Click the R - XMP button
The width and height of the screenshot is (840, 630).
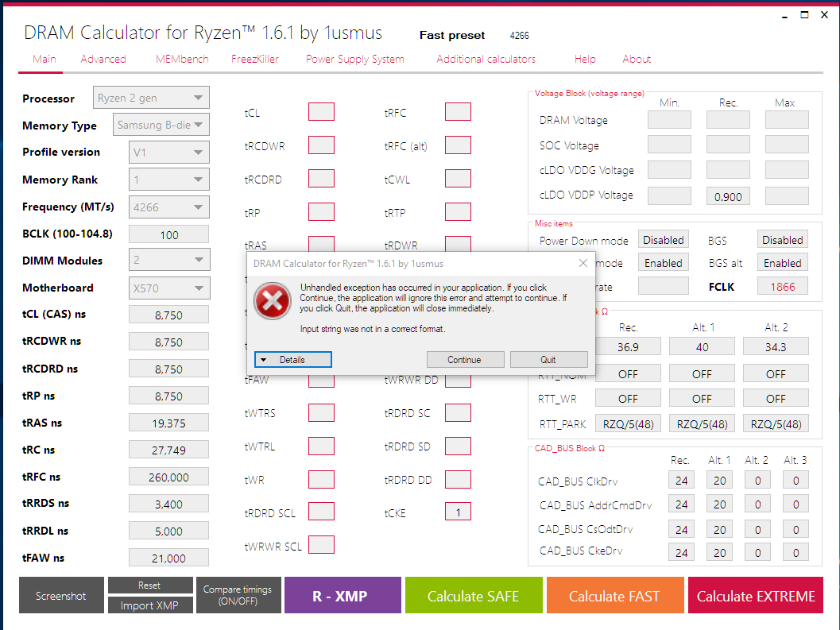point(343,595)
